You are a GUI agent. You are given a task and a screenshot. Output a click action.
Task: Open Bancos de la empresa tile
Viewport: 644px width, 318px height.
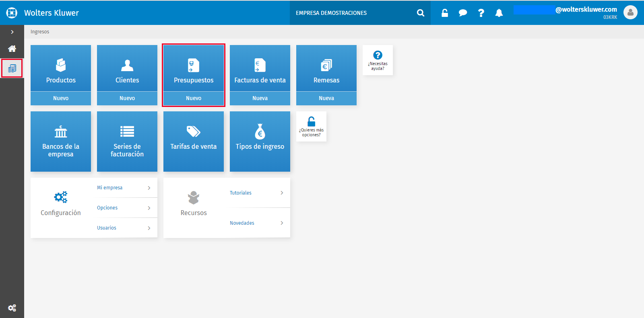pos(61,142)
